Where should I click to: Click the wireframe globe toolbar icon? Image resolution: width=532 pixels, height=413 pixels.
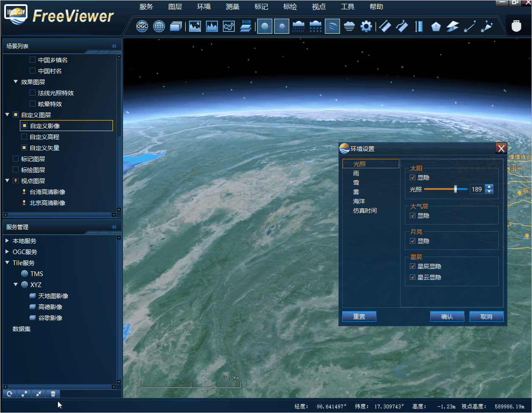tap(159, 27)
